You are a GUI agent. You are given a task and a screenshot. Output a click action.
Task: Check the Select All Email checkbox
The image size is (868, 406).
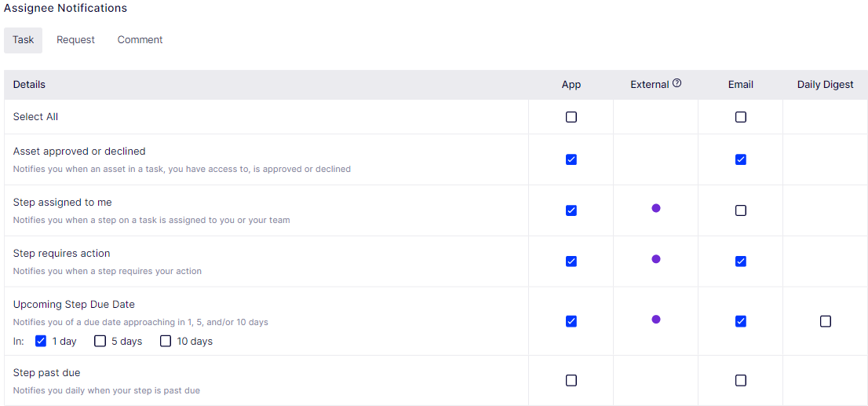tap(741, 117)
